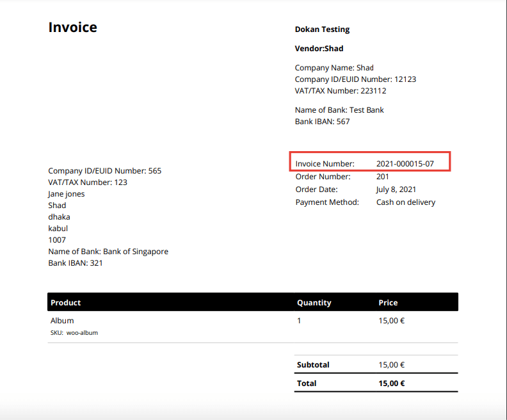Select order number value 201

coord(383,177)
